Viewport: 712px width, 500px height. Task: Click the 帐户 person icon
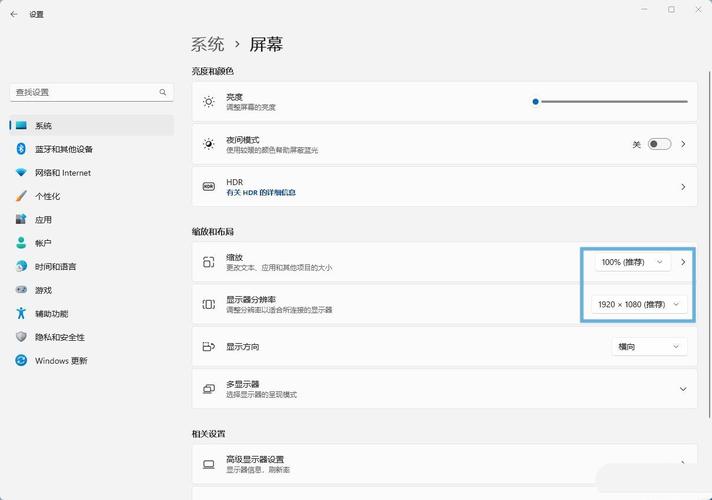pos(21,243)
